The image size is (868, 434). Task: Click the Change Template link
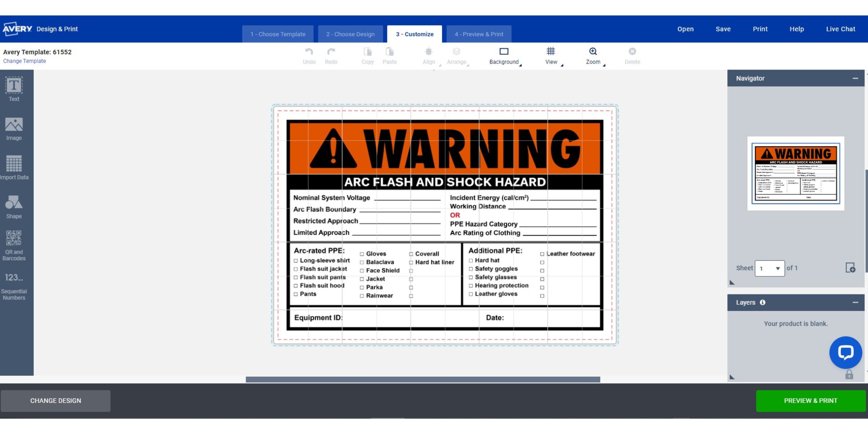click(24, 61)
